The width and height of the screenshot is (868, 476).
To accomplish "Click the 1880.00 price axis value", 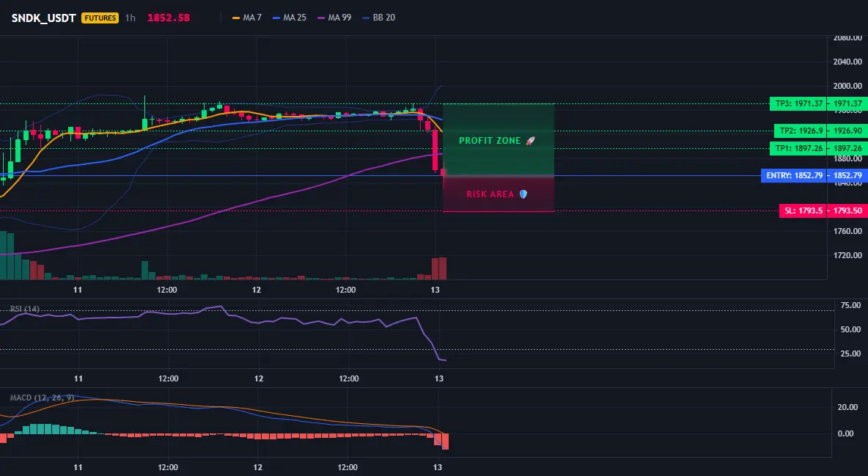I will (x=847, y=159).
